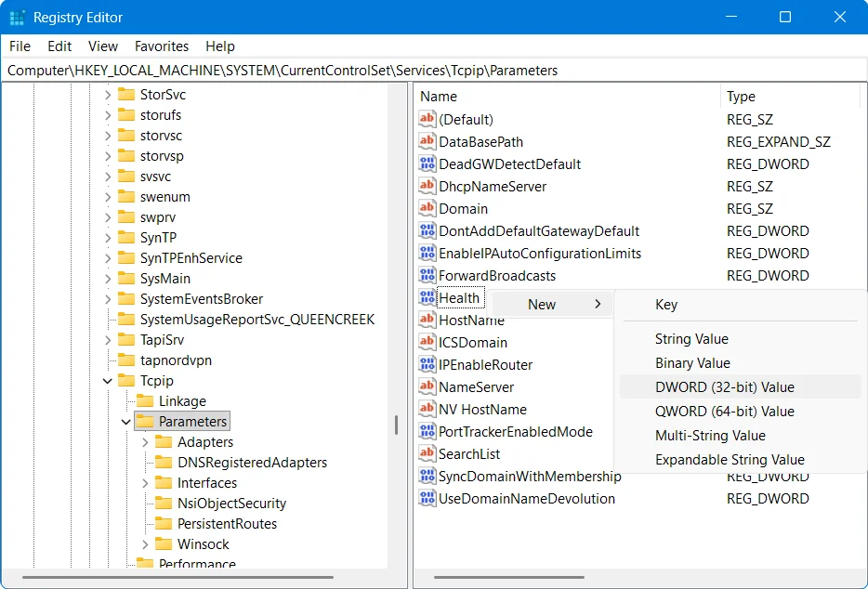
Task: Click the Parameters folder icon
Action: (145, 421)
